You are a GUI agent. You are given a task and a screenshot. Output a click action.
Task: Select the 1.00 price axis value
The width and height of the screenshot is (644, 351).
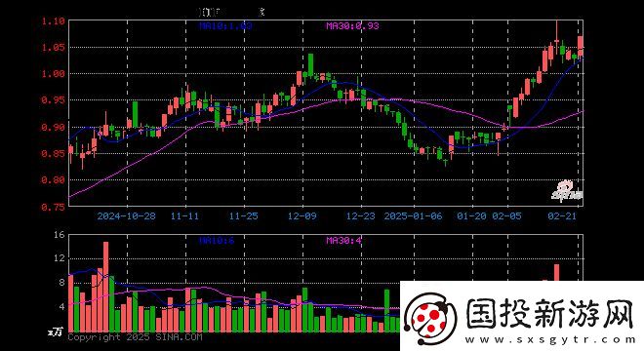point(54,74)
